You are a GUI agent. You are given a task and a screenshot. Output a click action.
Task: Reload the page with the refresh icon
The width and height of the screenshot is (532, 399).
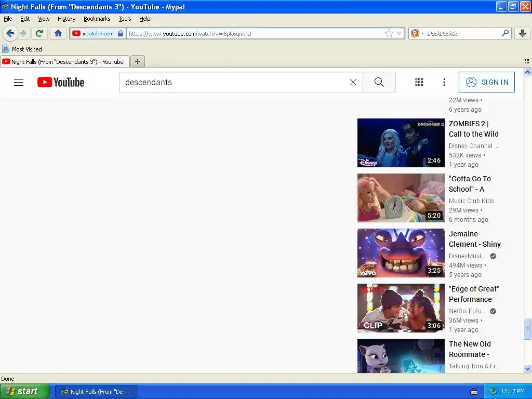39,33
